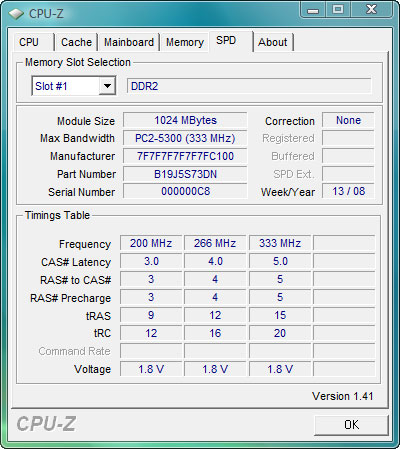Select the 1024 MBytes module size value
This screenshot has height=449, width=400.
tap(185, 120)
